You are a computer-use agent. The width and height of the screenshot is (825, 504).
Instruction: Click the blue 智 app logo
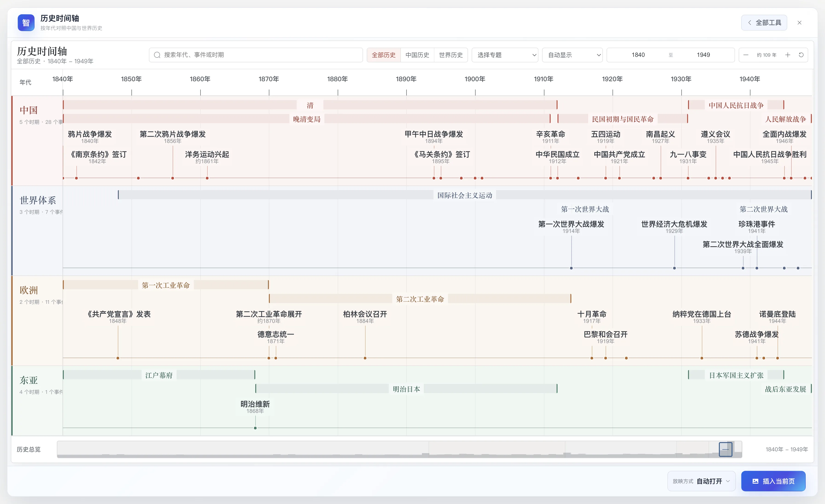[x=26, y=22]
